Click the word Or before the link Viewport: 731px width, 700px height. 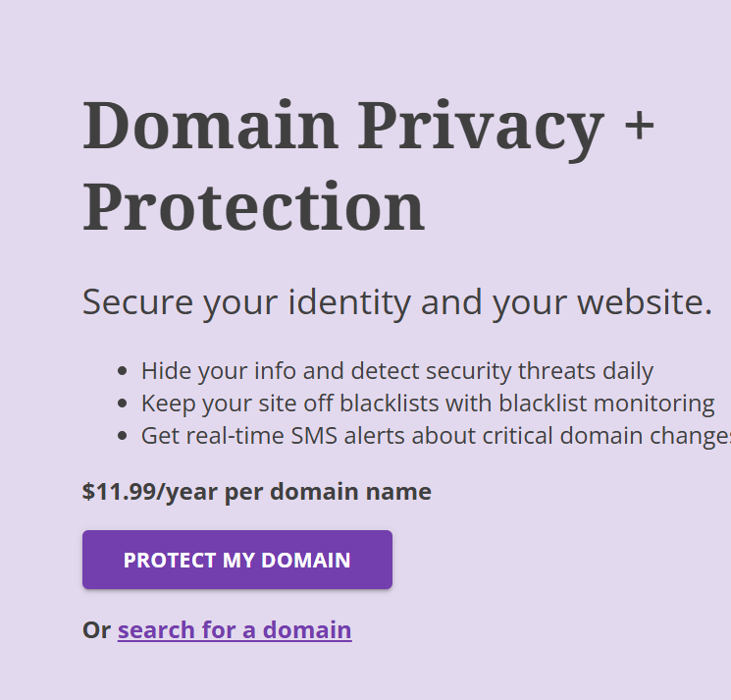pos(96,630)
